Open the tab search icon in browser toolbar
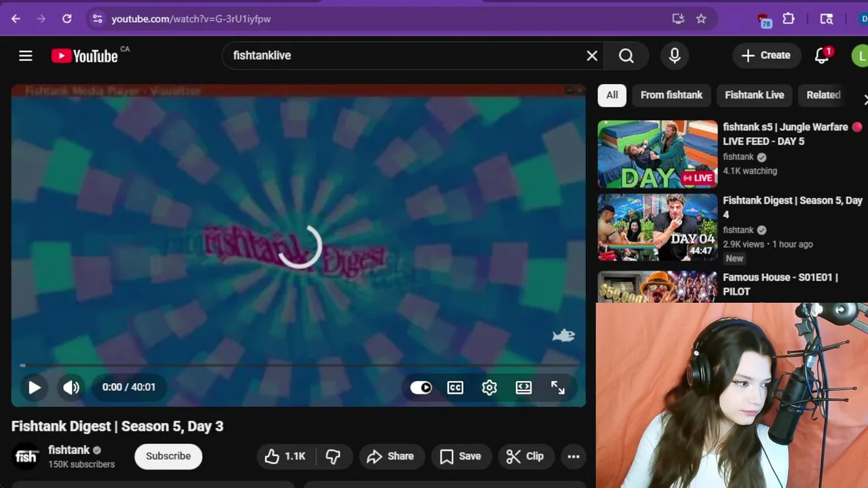The image size is (868, 488). pos(827,19)
